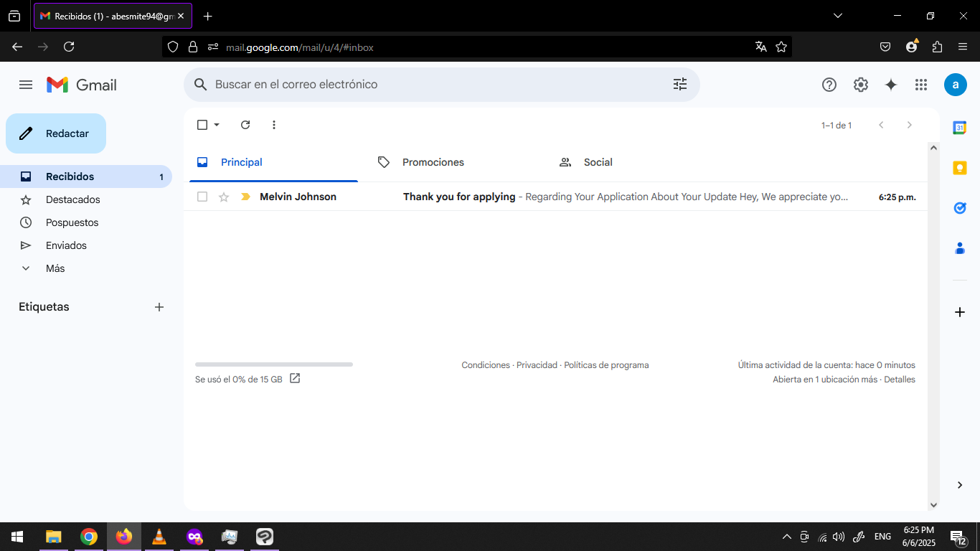980x551 pixels.
Task: Toggle importance marker on Melvin Johnson email
Action: pyautogui.click(x=245, y=197)
